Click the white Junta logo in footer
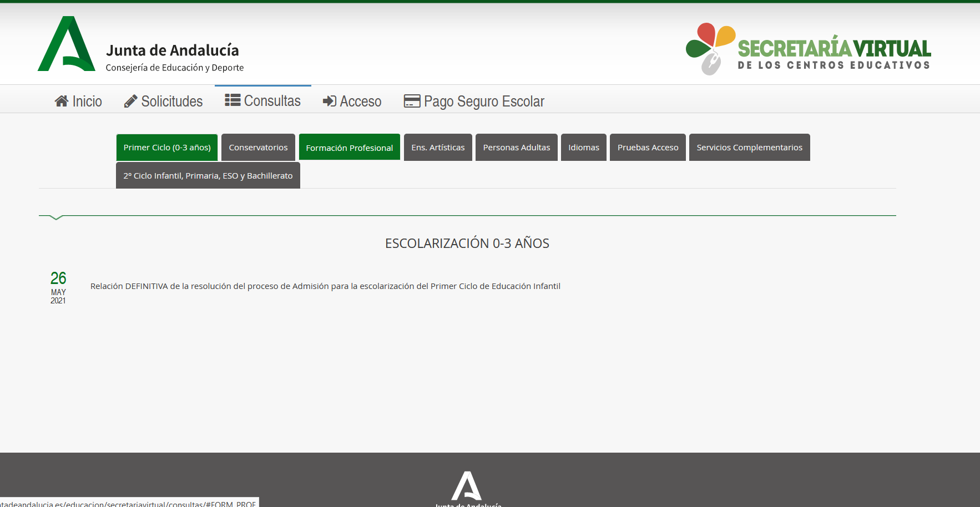 coord(467,486)
